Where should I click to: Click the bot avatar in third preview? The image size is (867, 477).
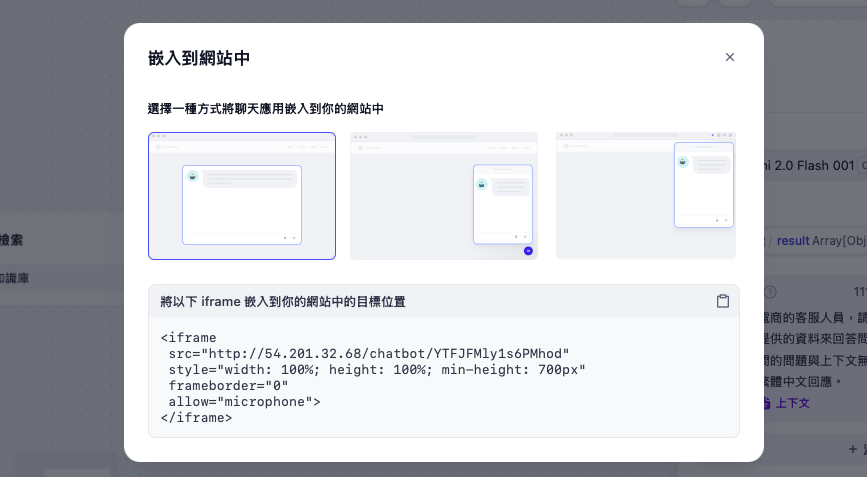click(x=684, y=162)
